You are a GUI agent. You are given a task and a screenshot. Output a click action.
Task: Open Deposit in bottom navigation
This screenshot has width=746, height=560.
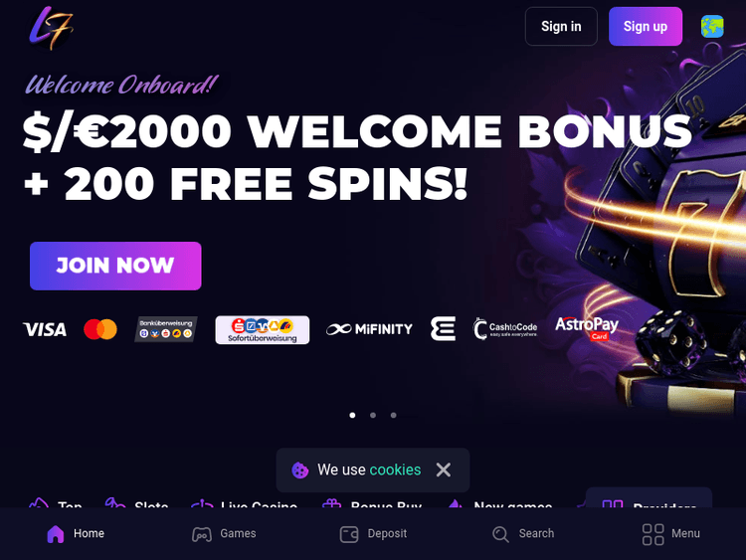(x=373, y=534)
